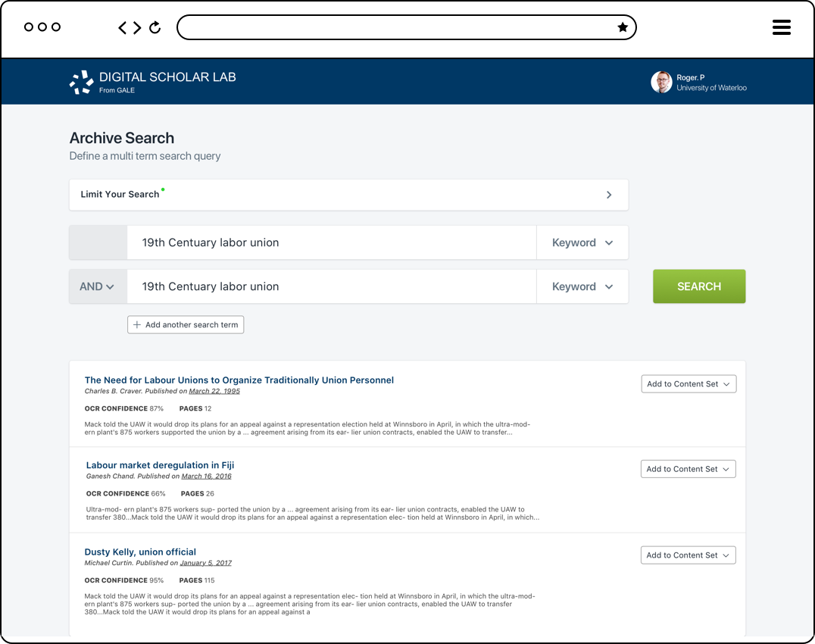Open Add to Content Set for Fiji result
The width and height of the screenshot is (815, 644).
tap(688, 469)
